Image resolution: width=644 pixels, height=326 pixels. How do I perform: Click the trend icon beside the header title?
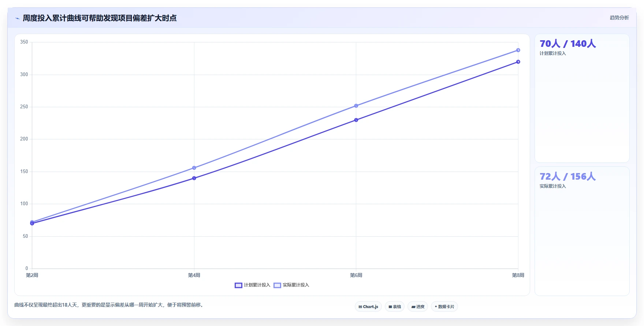(17, 18)
